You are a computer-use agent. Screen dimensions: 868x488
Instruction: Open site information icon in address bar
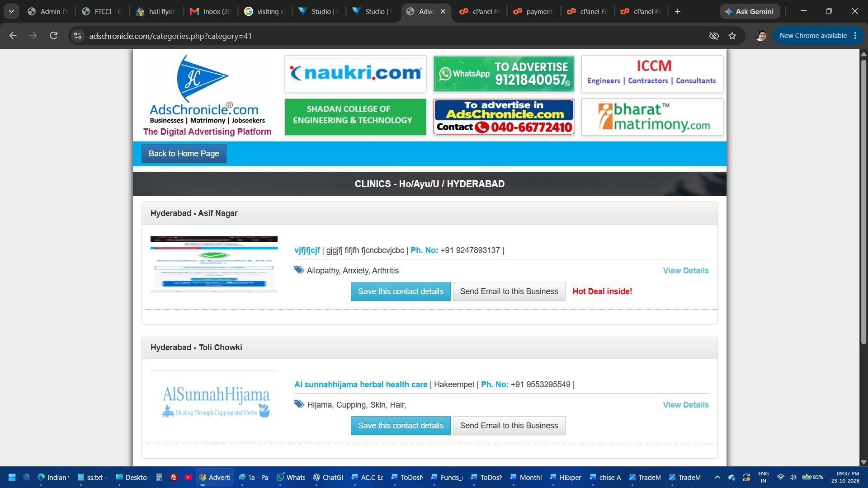[78, 36]
